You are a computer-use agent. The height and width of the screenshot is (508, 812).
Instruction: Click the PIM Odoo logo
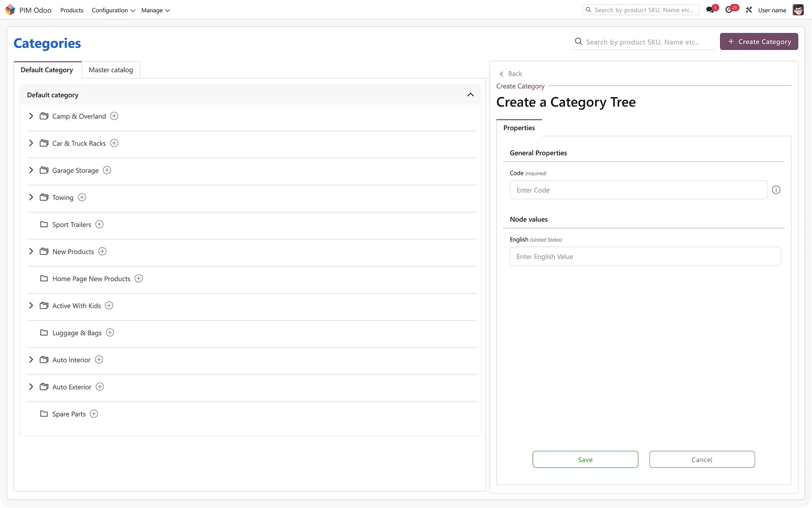pyautogui.click(x=10, y=10)
